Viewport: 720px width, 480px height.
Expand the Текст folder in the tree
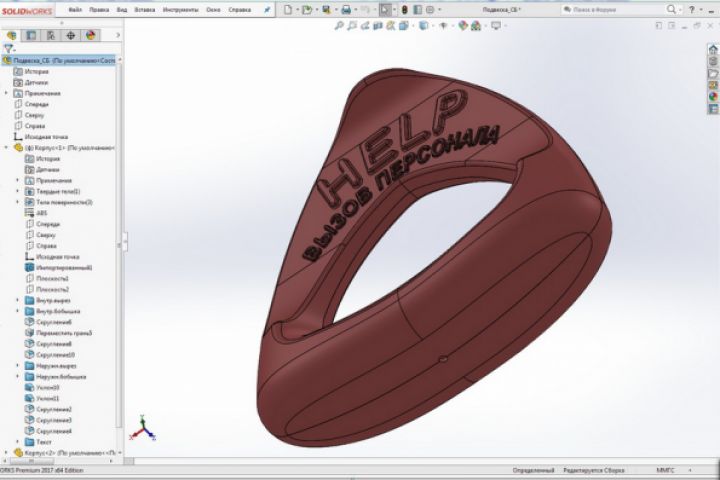(17, 442)
